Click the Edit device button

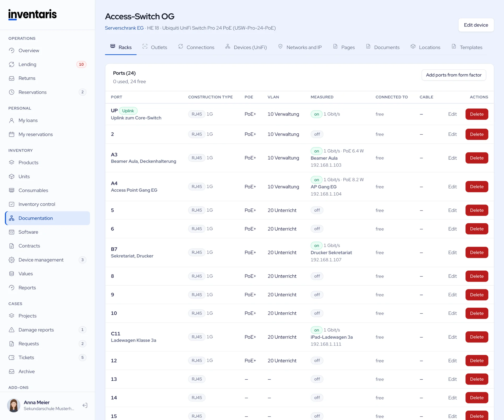476,25
